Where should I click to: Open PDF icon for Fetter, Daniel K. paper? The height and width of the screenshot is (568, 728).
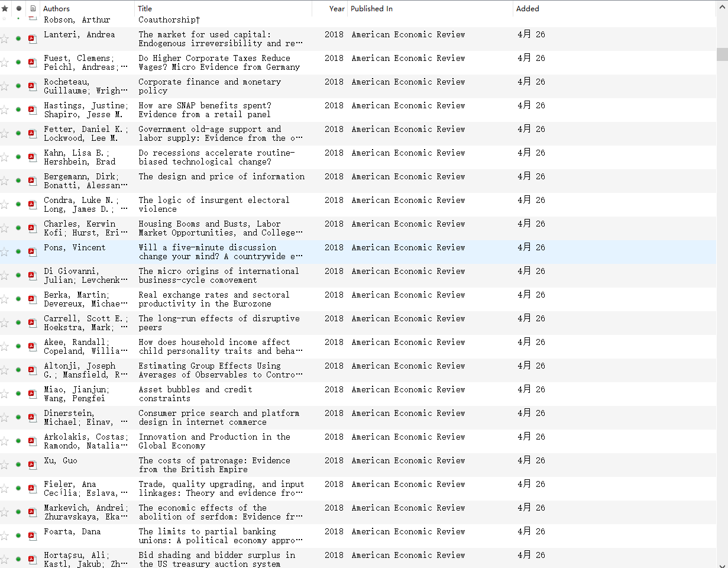pos(33,133)
